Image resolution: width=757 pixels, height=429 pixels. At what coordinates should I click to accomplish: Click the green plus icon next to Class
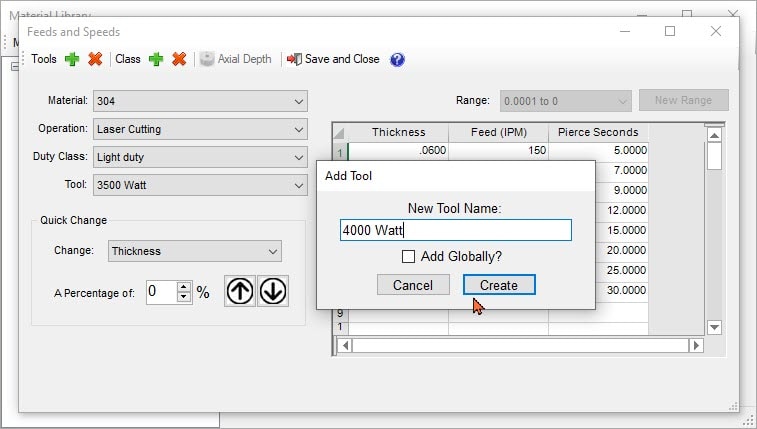tap(156, 59)
